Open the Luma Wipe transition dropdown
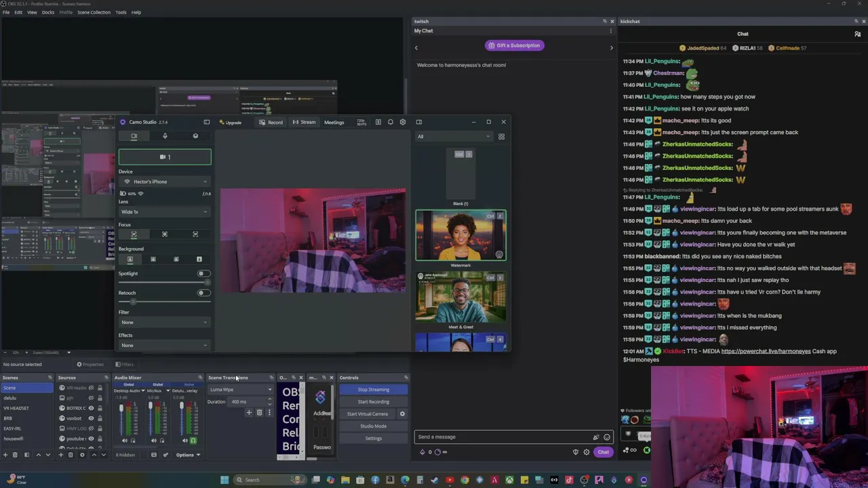Viewport: 868px width, 488px height. [x=240, y=390]
